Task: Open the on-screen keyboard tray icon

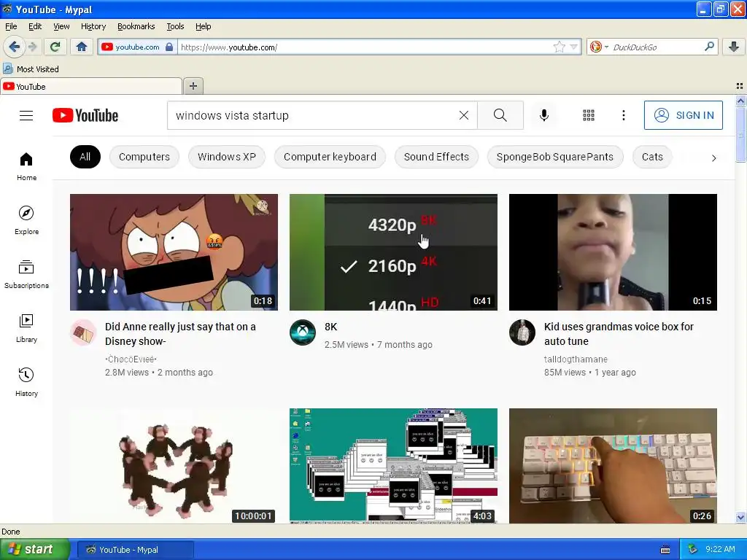Action: click(665, 550)
